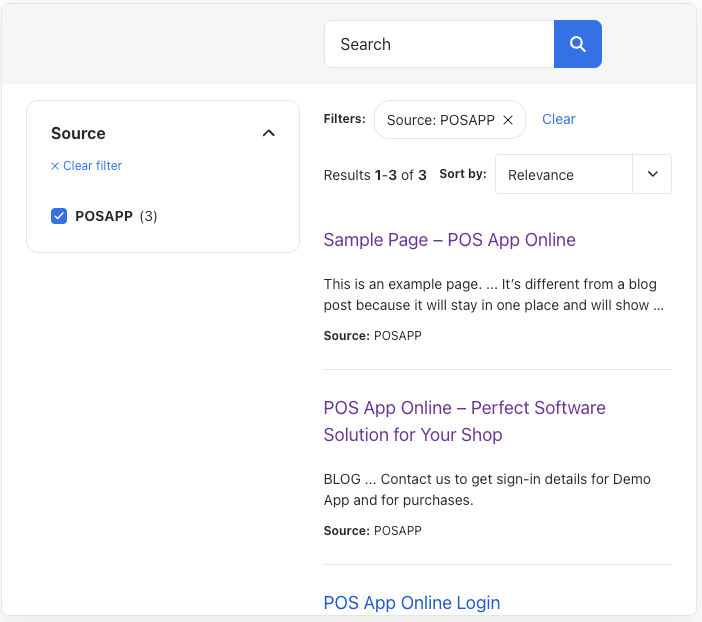Open the POS App Online – Perfect Software Solution result

point(464,421)
